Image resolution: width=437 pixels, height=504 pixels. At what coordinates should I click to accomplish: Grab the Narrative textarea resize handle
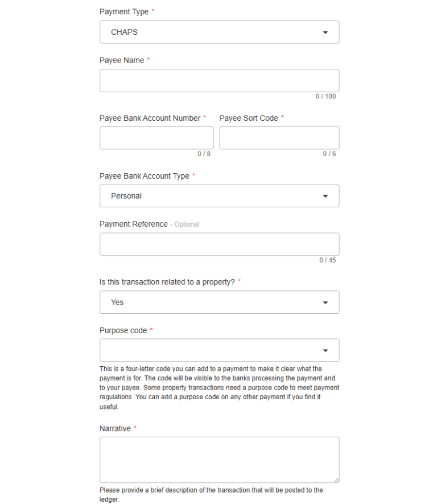point(336,480)
